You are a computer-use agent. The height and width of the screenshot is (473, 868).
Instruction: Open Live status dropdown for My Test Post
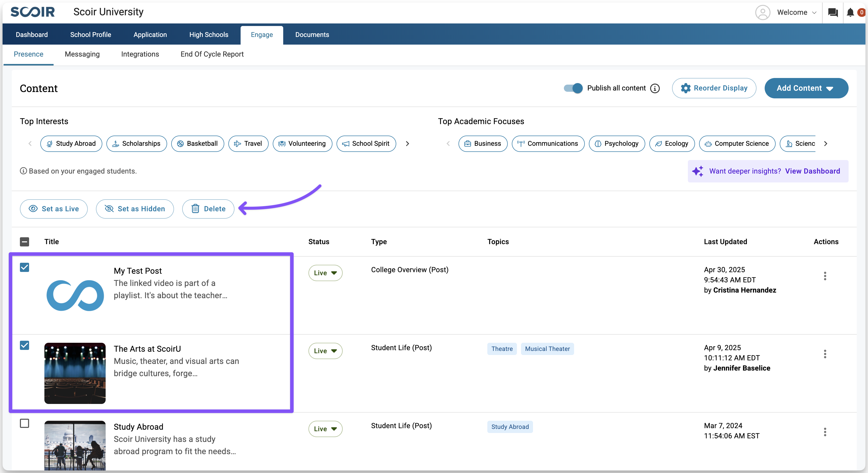pos(325,273)
